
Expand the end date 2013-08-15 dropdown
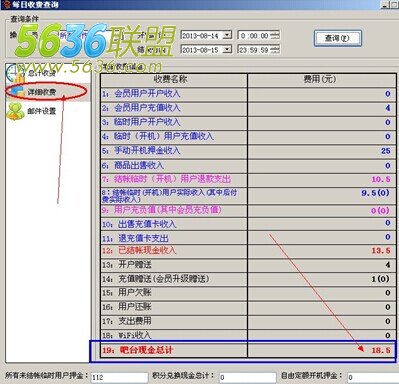click(x=227, y=50)
